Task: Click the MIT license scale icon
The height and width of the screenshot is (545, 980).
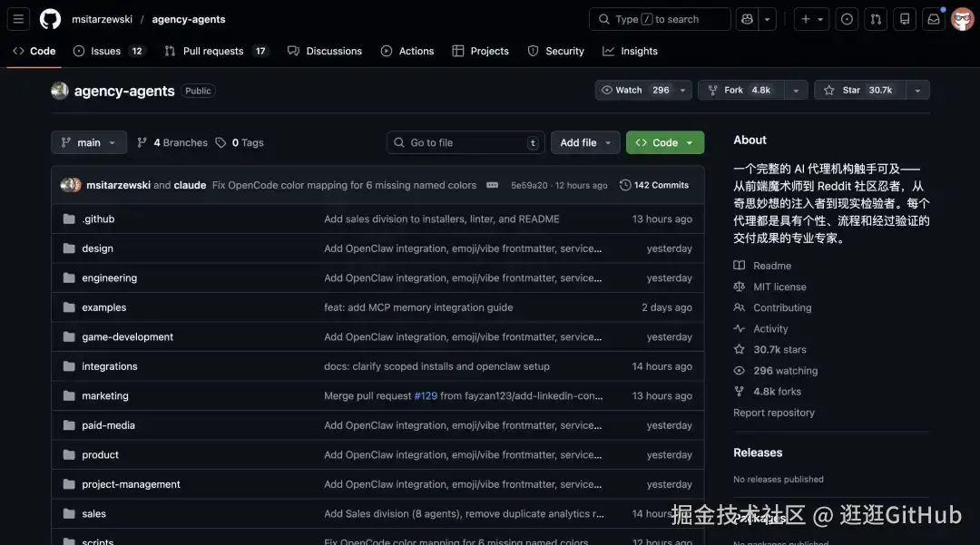Action: click(740, 287)
